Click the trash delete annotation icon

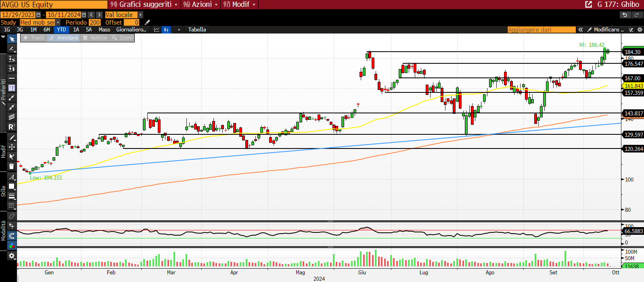coord(12,166)
